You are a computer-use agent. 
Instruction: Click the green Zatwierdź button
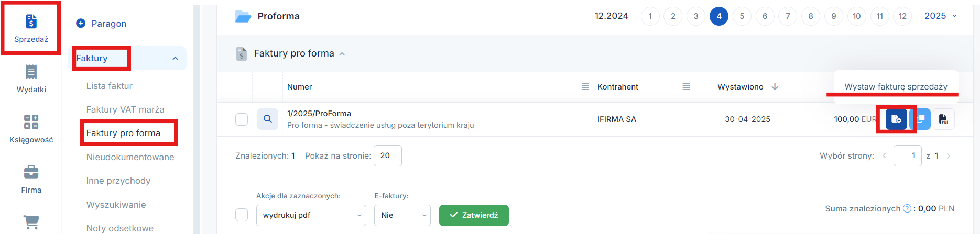[474, 215]
